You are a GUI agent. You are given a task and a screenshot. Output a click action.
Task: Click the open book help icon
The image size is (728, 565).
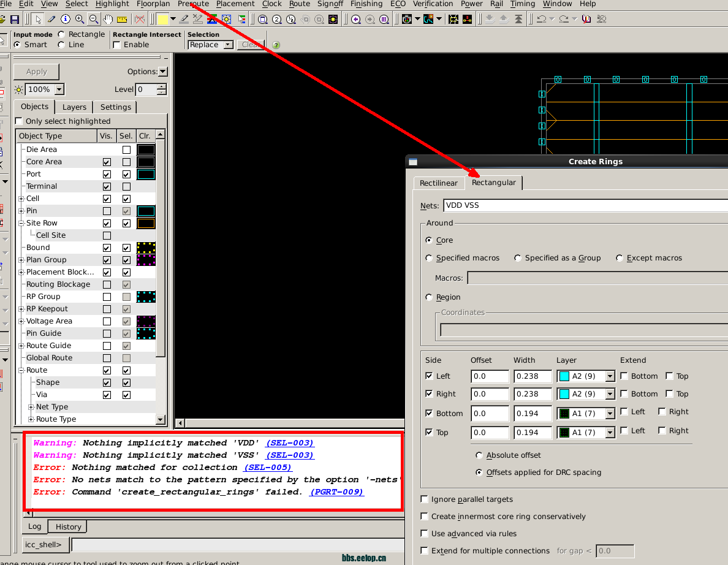(x=586, y=19)
